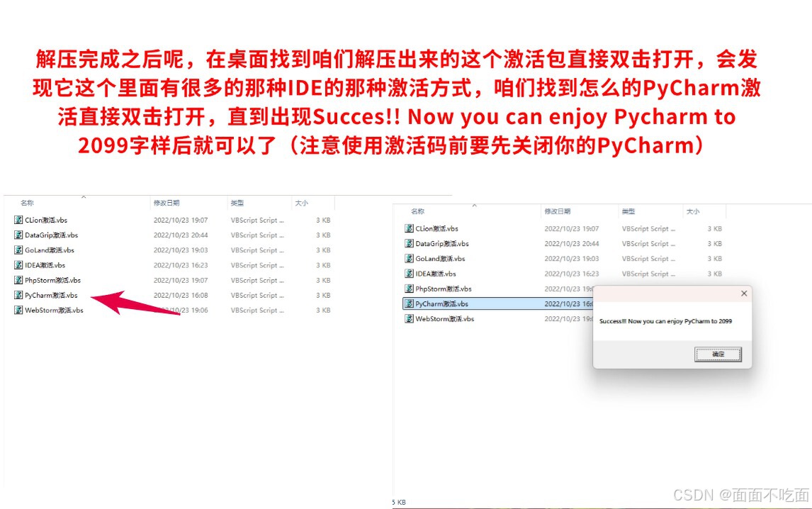812x509 pixels.
Task: Click the GoLand激活.vbs file icon in right window
Action: click(x=409, y=258)
